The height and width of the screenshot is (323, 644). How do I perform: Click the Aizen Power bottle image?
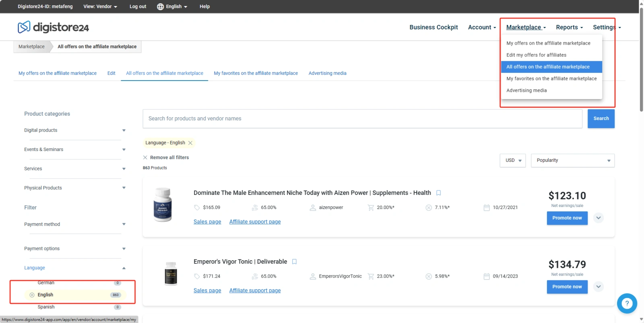[x=163, y=205]
